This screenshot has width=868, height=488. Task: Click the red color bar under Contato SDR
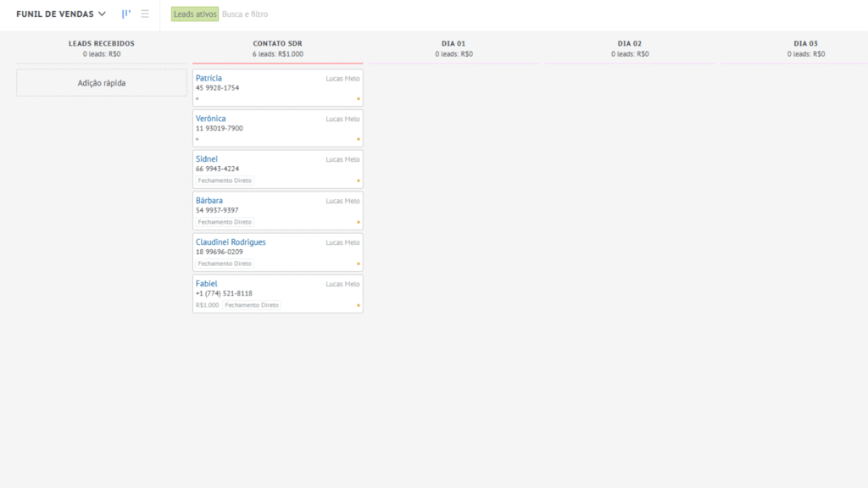click(x=277, y=63)
